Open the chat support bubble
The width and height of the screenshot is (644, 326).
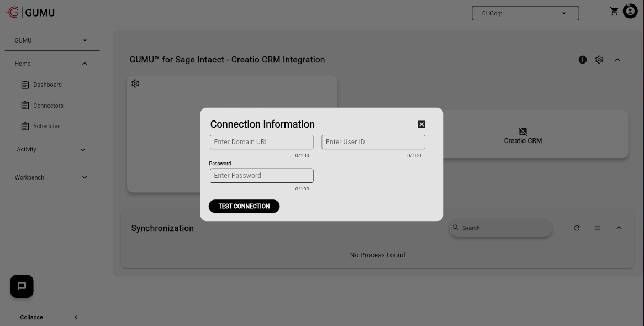[x=22, y=286]
